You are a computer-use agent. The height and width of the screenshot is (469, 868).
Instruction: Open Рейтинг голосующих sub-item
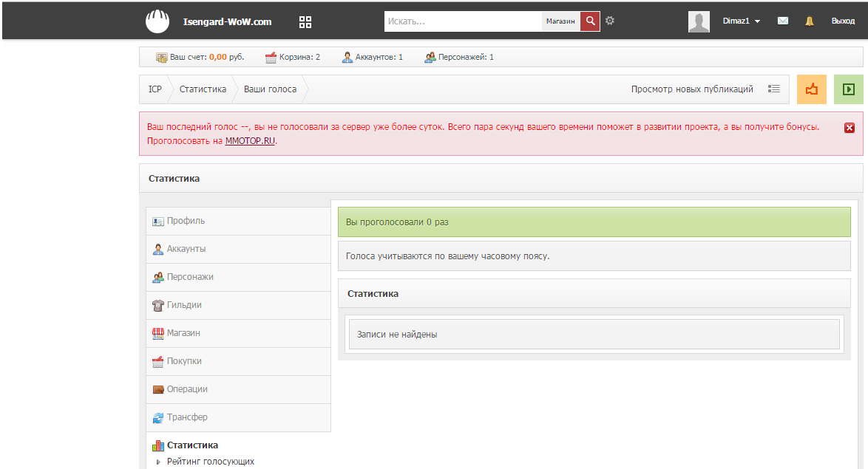pos(211,462)
